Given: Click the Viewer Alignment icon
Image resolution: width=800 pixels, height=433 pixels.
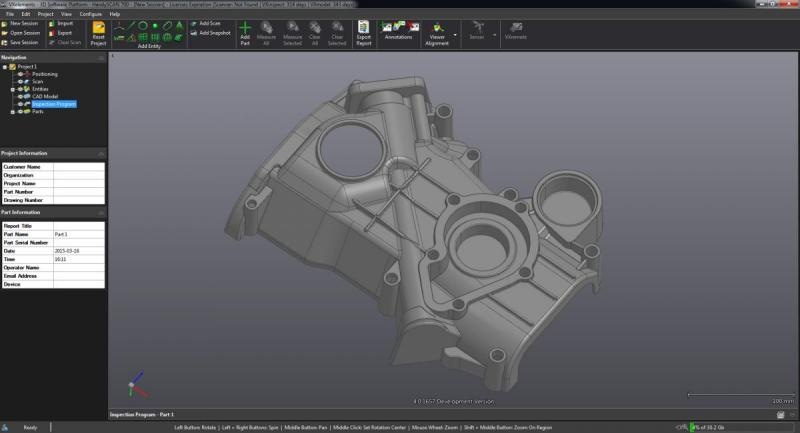Looking at the screenshot, I should pyautogui.click(x=437, y=28).
